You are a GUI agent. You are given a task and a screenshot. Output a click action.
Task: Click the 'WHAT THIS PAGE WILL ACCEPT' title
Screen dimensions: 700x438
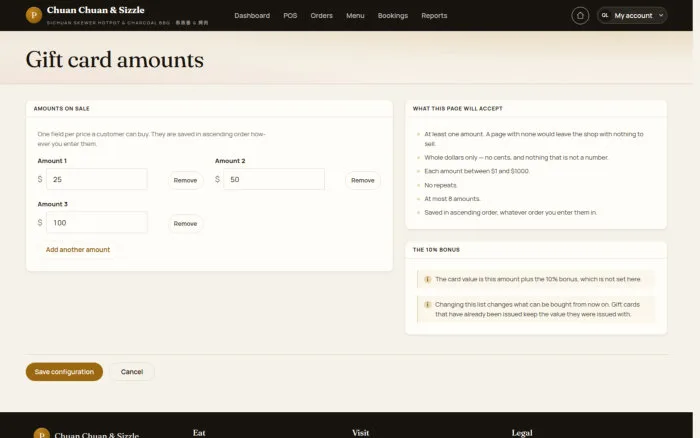coord(458,108)
